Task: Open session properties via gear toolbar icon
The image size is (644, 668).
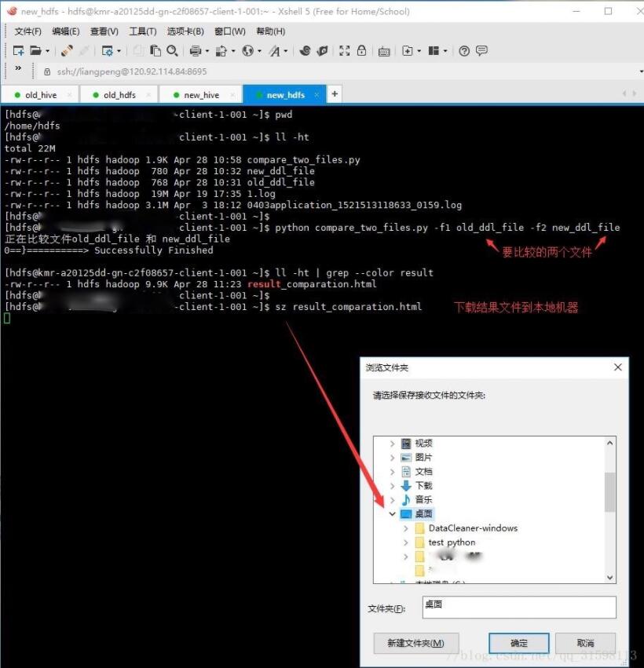Action: coord(108,50)
